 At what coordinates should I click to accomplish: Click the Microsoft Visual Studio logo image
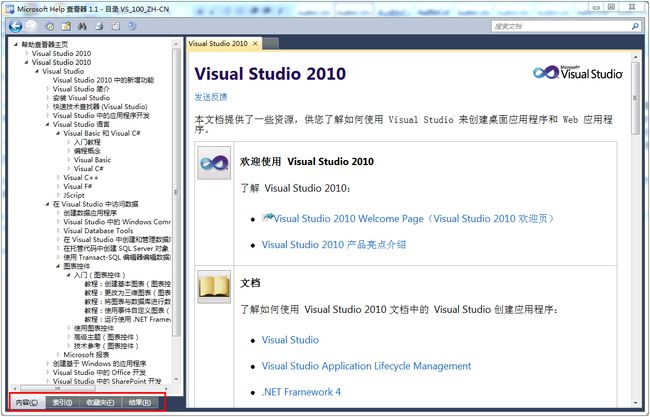tap(578, 72)
